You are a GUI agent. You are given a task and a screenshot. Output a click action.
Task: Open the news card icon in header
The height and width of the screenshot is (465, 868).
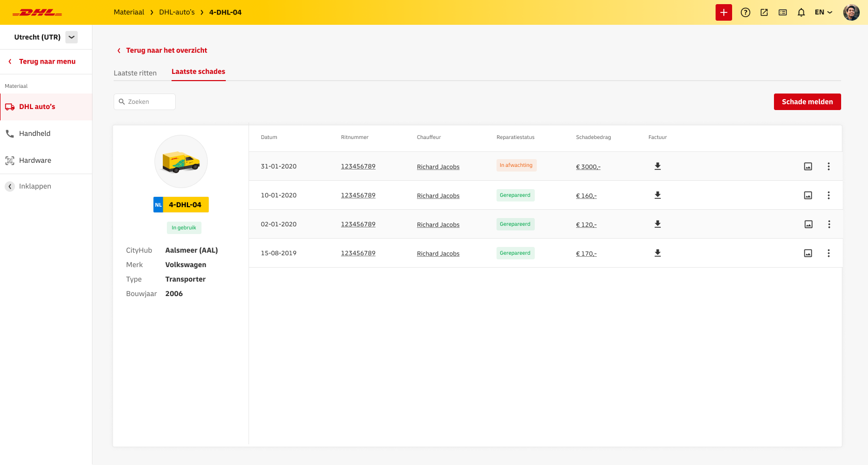click(x=783, y=12)
